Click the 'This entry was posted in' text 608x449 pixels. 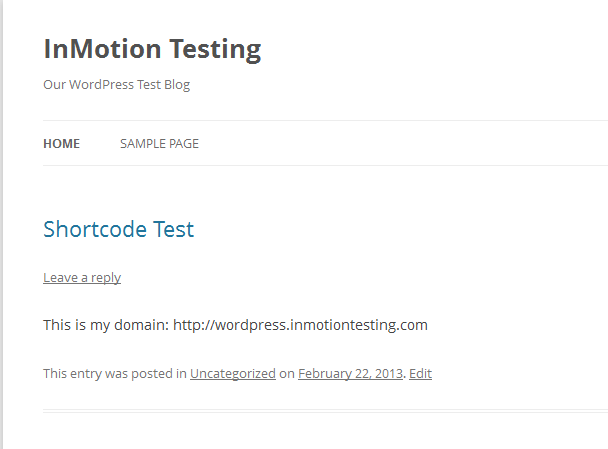point(115,374)
